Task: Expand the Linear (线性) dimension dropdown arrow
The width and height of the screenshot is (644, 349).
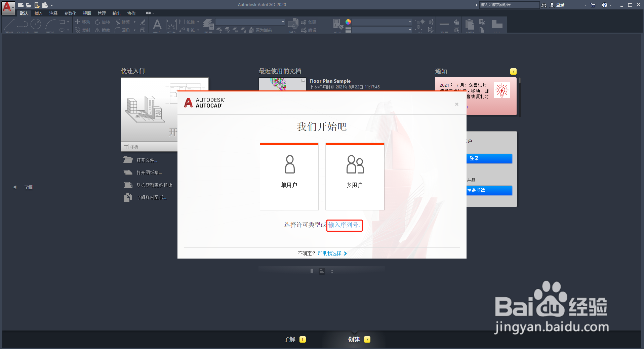Action: (198, 22)
